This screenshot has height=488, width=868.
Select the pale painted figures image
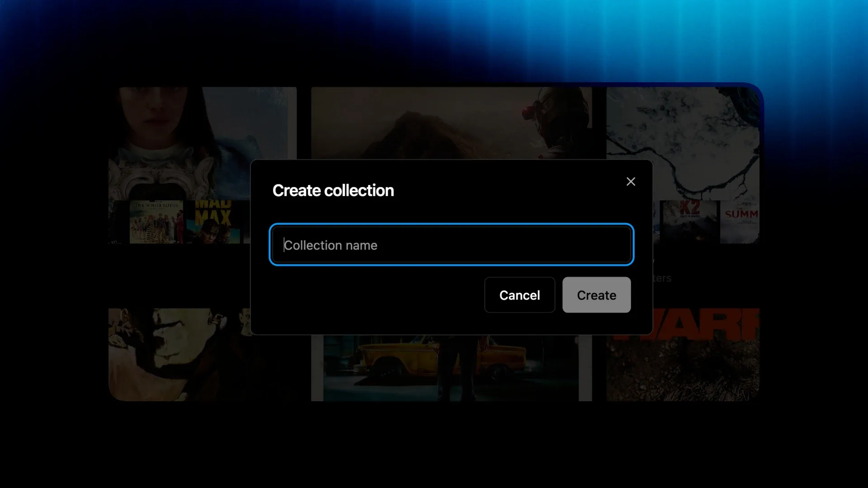pyautogui.click(x=179, y=355)
